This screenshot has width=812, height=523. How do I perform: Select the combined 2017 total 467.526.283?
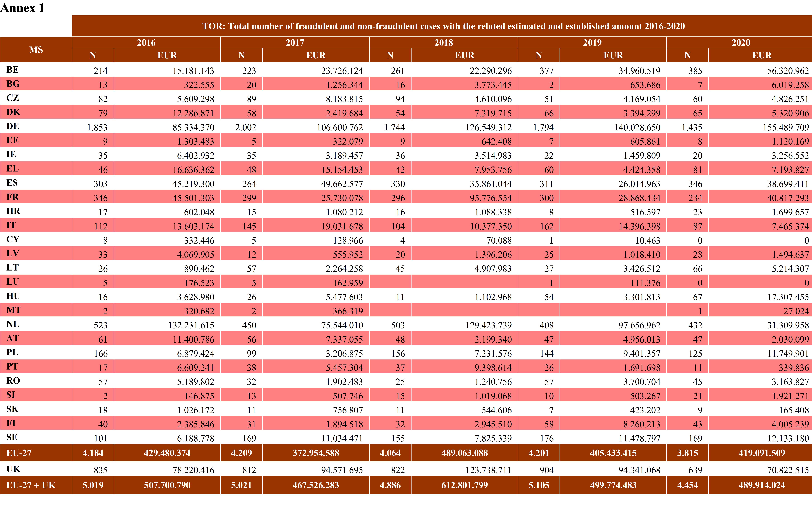click(316, 485)
